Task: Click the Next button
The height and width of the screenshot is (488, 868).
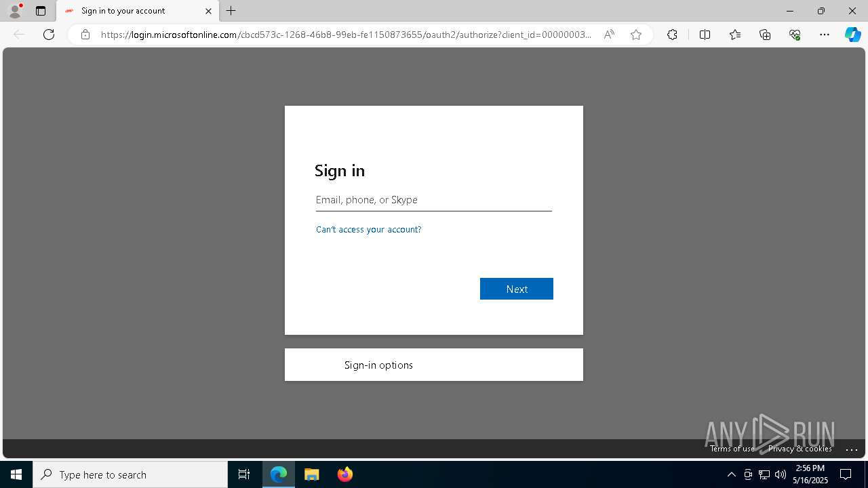Action: (517, 289)
